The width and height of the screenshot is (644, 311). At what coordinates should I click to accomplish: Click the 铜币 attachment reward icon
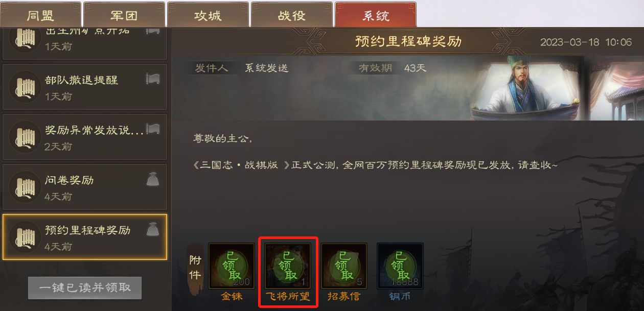[x=400, y=266]
